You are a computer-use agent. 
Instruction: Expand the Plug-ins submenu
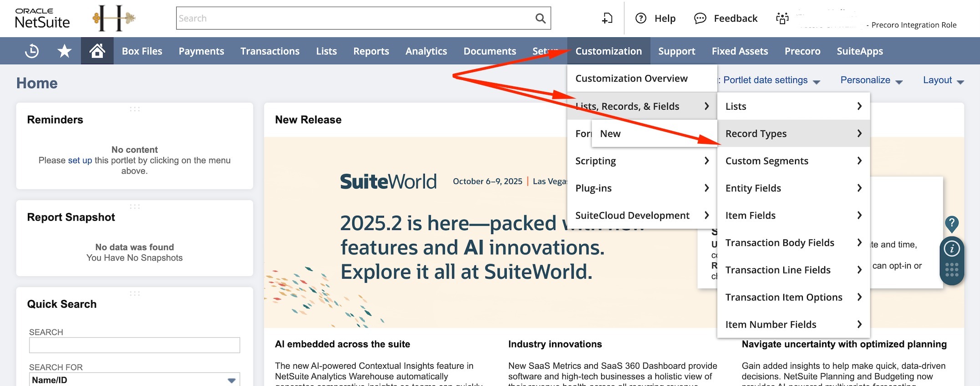coord(642,188)
